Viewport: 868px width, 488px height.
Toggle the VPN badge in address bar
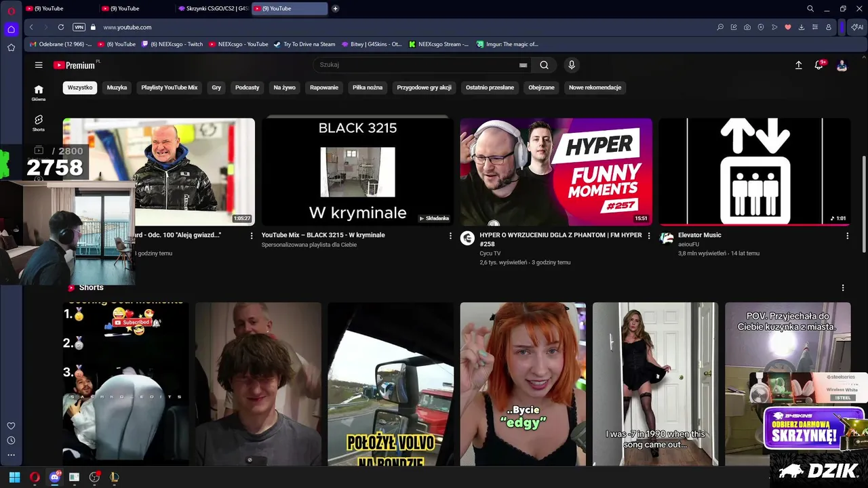79,27
